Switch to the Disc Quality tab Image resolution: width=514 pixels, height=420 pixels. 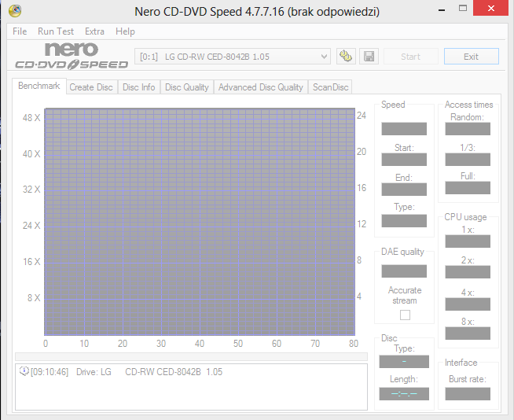[x=187, y=87]
